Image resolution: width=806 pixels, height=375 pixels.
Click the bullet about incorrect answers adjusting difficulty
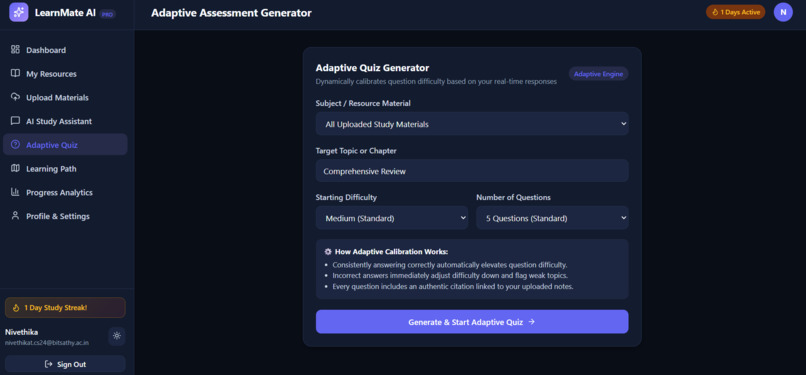click(x=450, y=275)
